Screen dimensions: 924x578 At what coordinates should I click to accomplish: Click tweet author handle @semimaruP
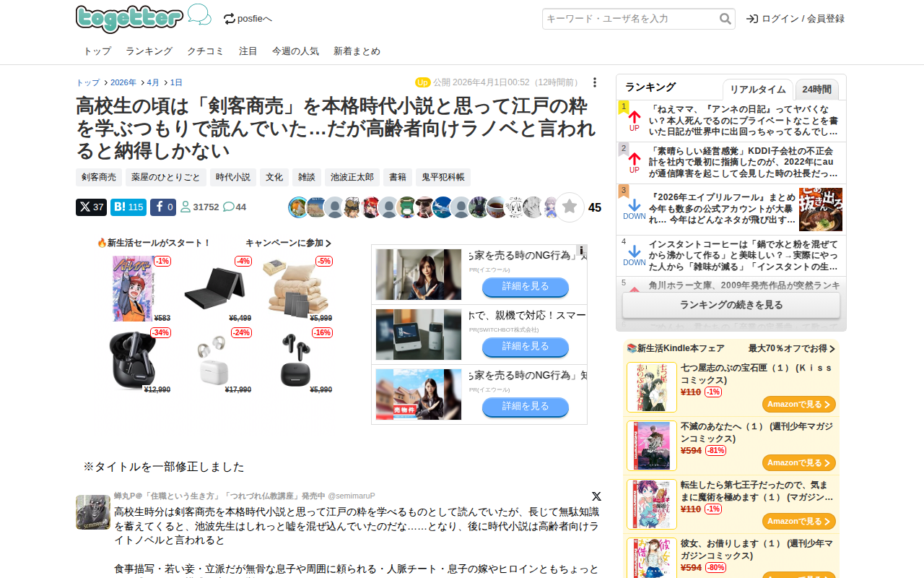tap(352, 496)
